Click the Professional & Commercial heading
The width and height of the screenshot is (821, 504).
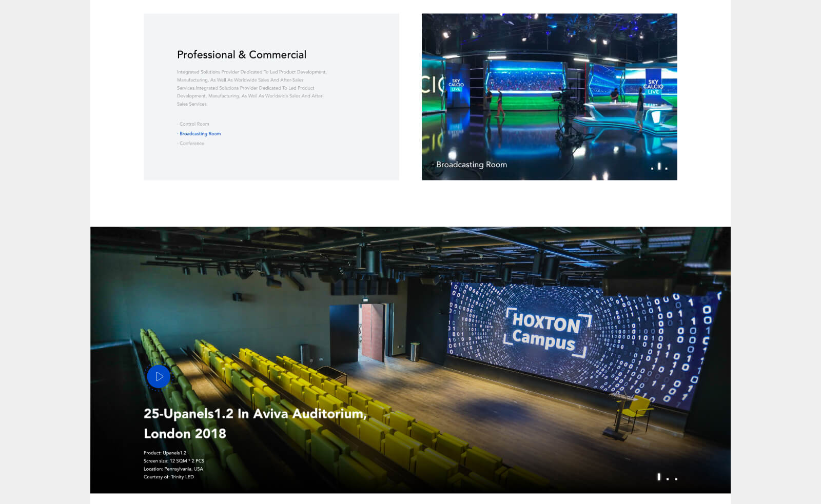pyautogui.click(x=241, y=55)
